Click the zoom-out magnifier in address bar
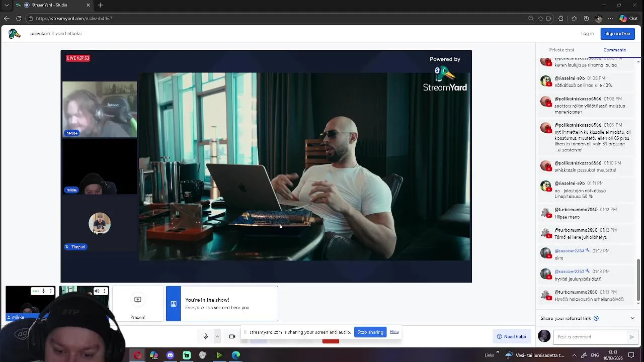Viewport: 644px width, 362px height. coord(531,19)
